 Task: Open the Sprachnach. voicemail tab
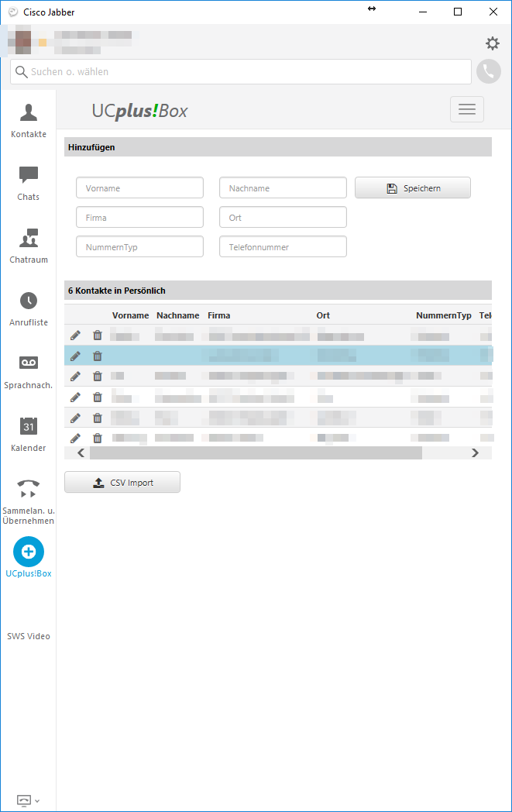coord(29,373)
